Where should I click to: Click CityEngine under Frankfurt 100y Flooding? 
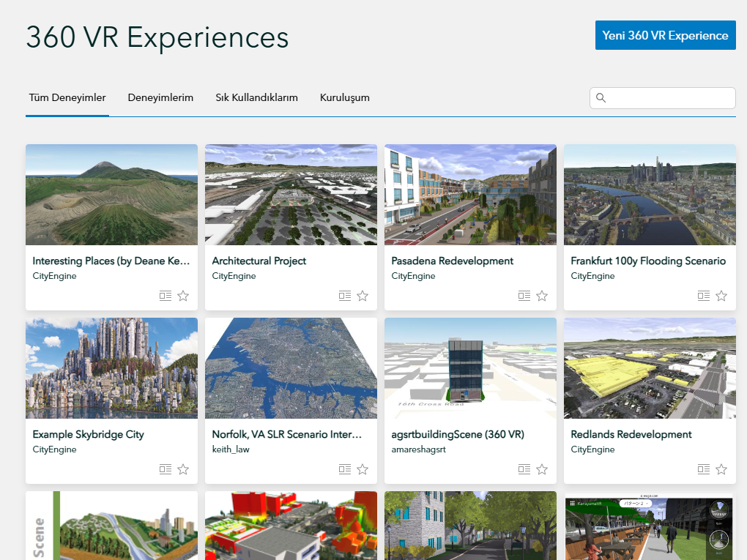coord(592,276)
